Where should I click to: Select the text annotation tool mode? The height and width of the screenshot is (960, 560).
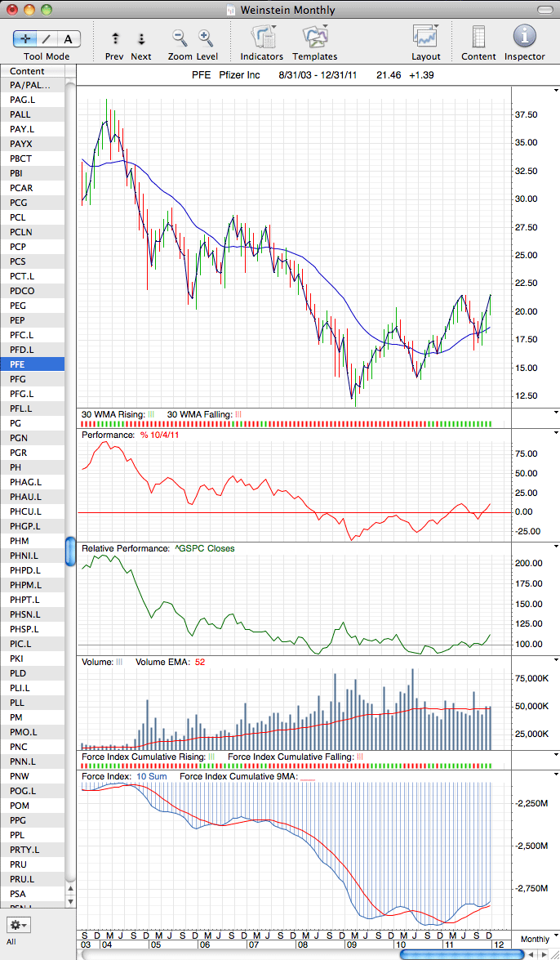coord(69,38)
